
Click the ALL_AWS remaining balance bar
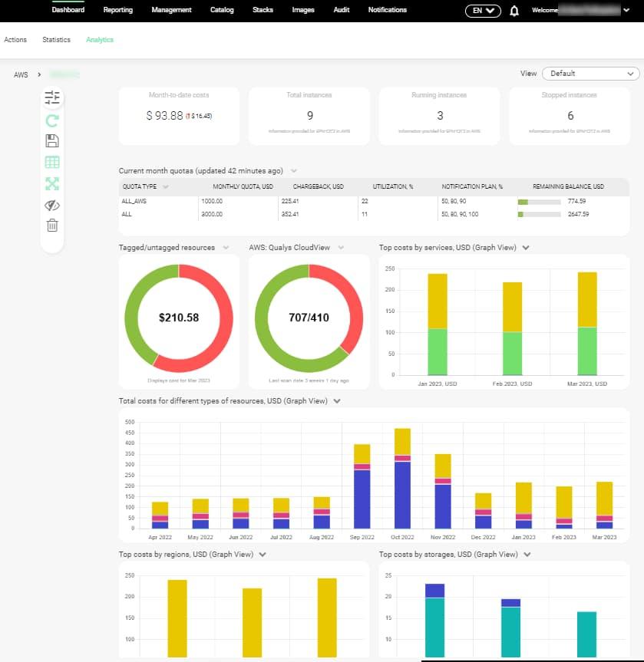[540, 201]
